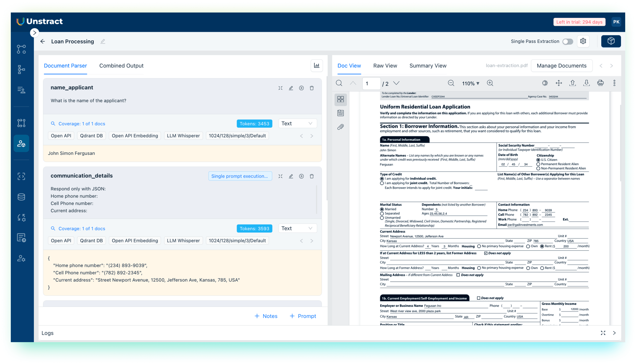
Task: Check the Mailing Address Does not apply box
Action: (x=458, y=275)
